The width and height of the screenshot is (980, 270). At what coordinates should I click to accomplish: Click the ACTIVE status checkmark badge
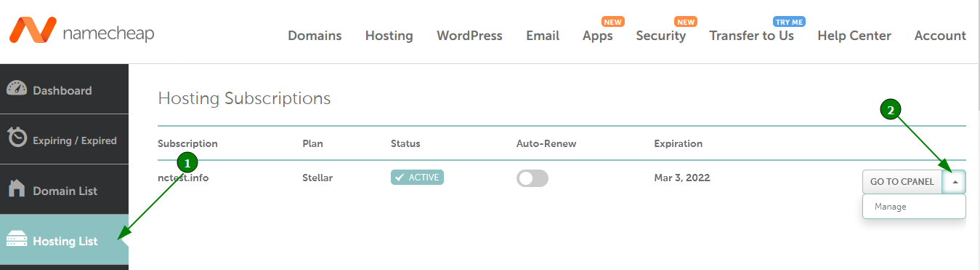[x=417, y=178]
